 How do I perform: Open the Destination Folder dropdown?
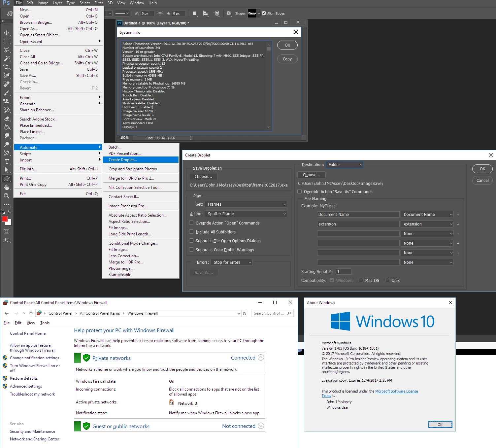coord(345,165)
